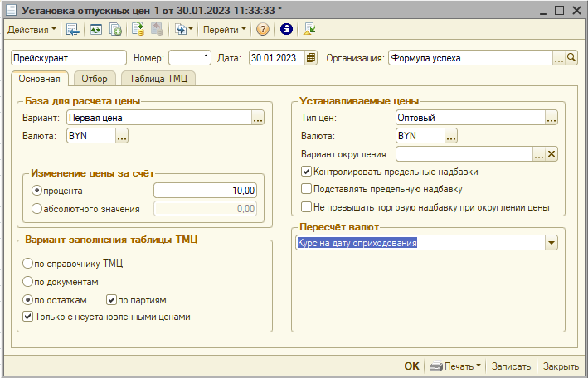588x378 pixels.
Task: Click the printer icon near Печать
Action: point(436,366)
